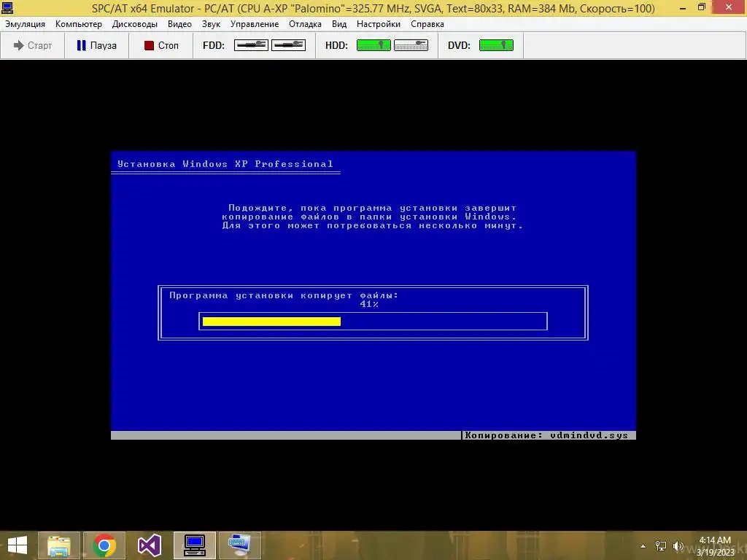This screenshot has width=747, height=560.
Task: Open File Explorer from the taskbar
Action: [x=59, y=545]
